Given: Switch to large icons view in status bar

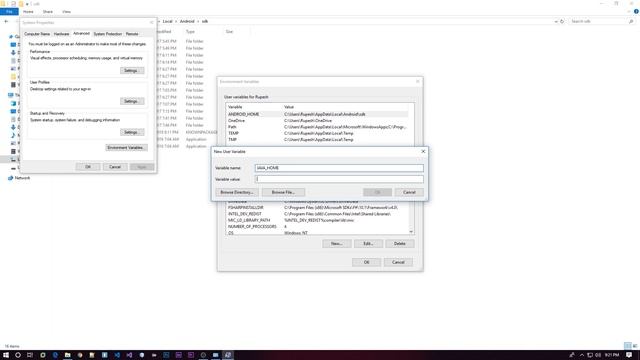Looking at the screenshot, I should pos(635,346).
